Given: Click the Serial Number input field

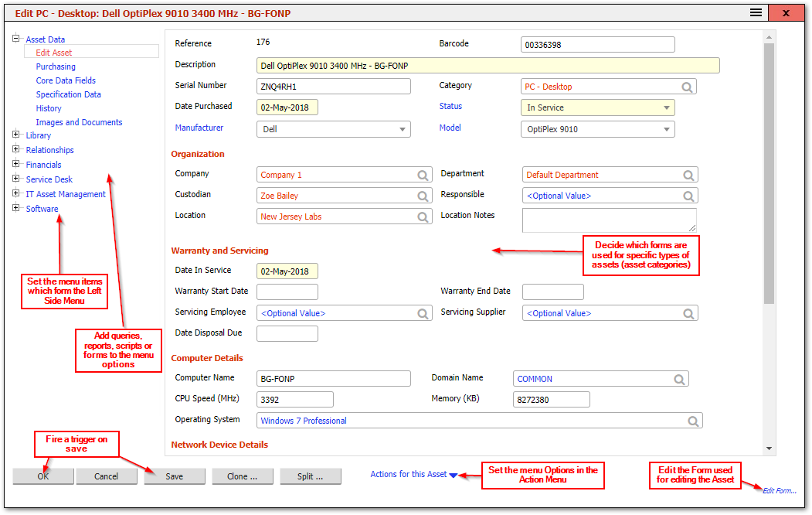Looking at the screenshot, I should 333,87.
